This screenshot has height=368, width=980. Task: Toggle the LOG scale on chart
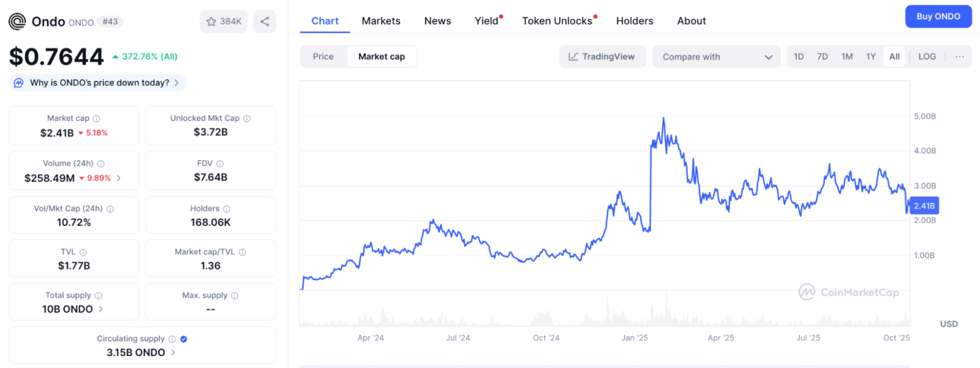[x=927, y=57]
